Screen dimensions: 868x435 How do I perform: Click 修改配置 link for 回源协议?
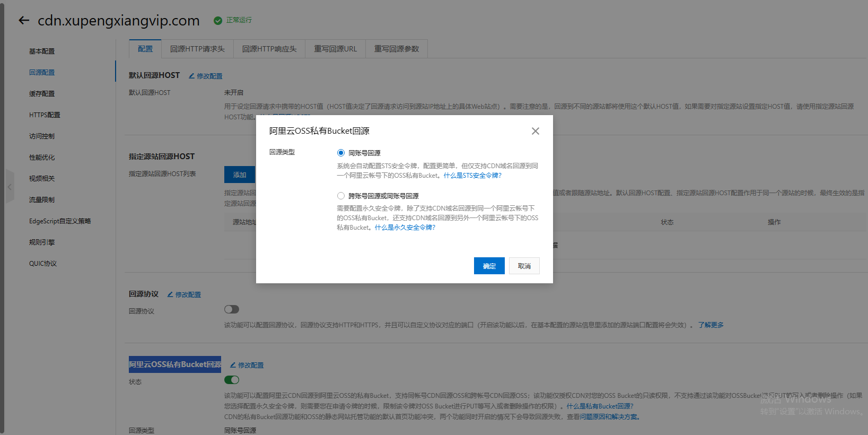click(x=188, y=295)
